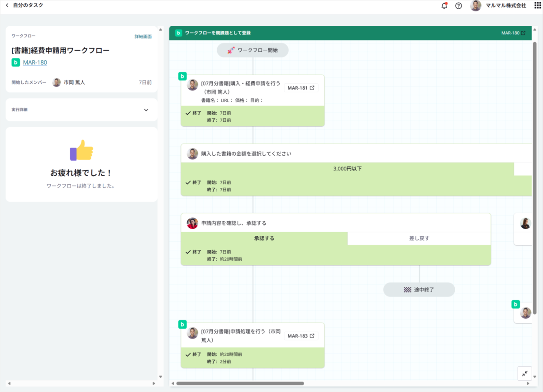Click Backlog badge on the 購入・経費申請を行う card
This screenshot has height=392, width=543.
point(182,76)
